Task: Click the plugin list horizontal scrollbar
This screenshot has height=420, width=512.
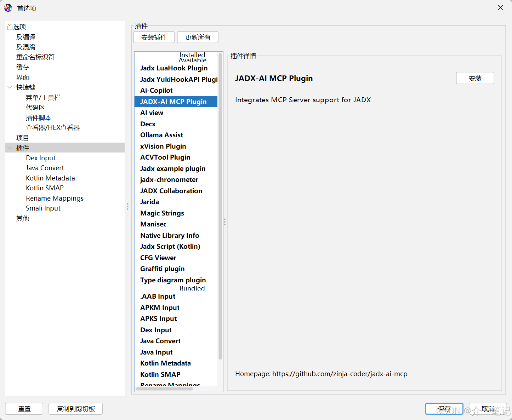Action: (164, 389)
